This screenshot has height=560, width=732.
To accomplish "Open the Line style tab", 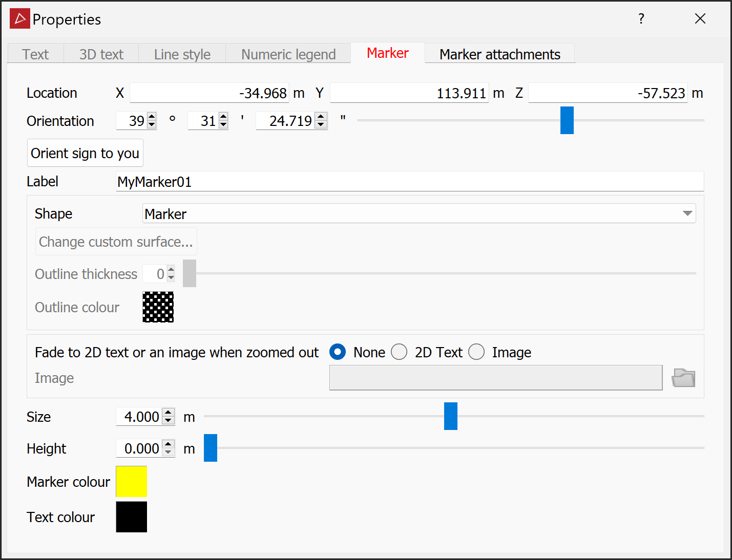I will pos(182,54).
